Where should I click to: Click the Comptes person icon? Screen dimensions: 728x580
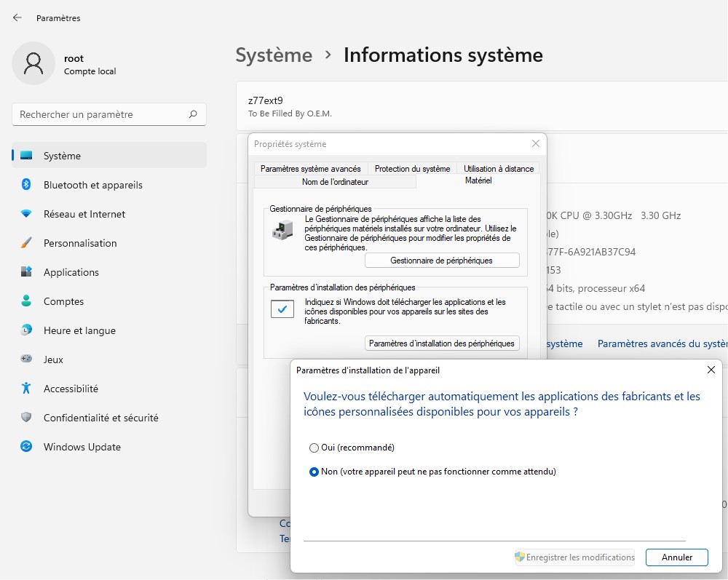[26, 301]
